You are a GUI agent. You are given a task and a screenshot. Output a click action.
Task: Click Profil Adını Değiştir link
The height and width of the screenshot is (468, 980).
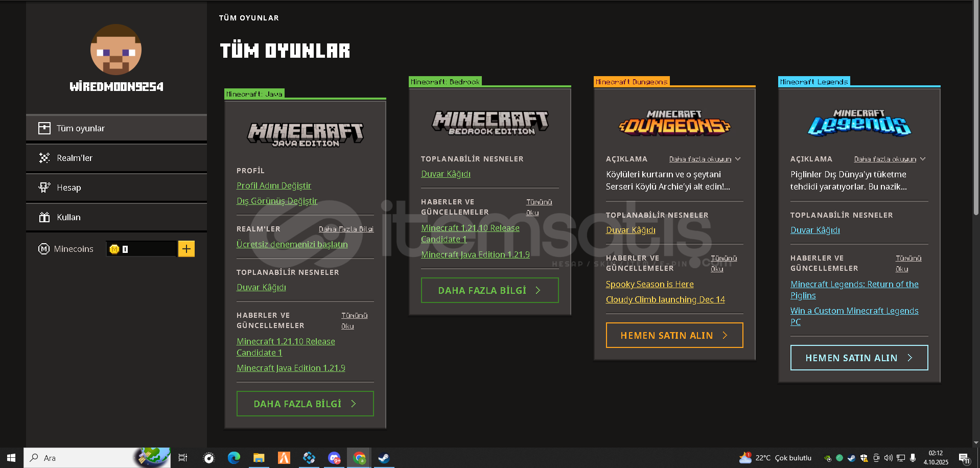[273, 185]
